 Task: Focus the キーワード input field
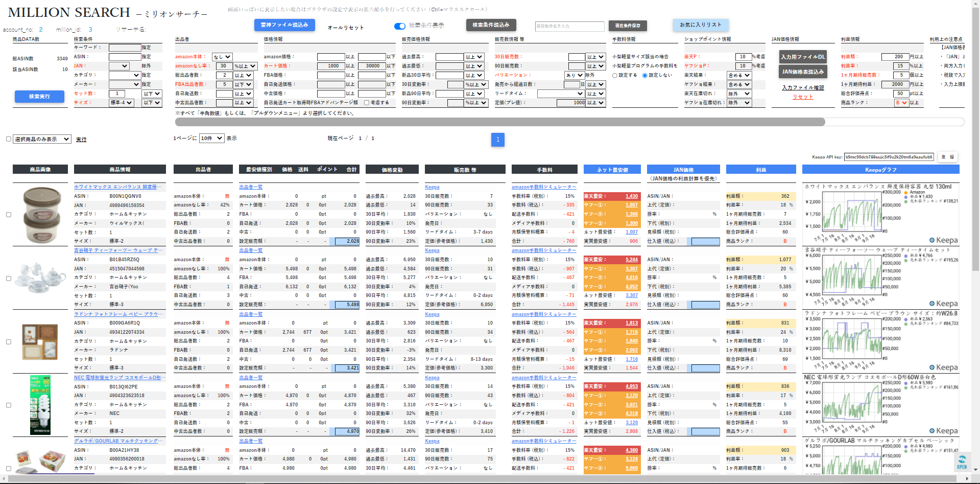click(125, 48)
